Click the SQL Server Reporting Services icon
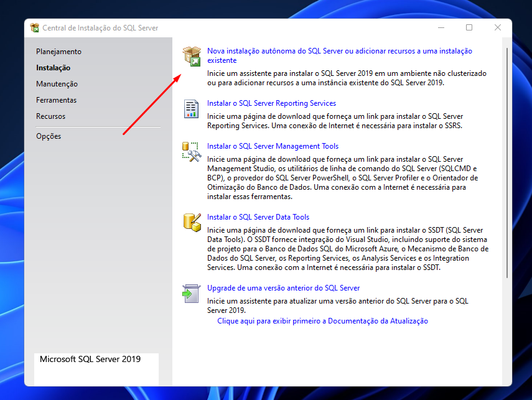This screenshot has height=400, width=532. pos(190,108)
